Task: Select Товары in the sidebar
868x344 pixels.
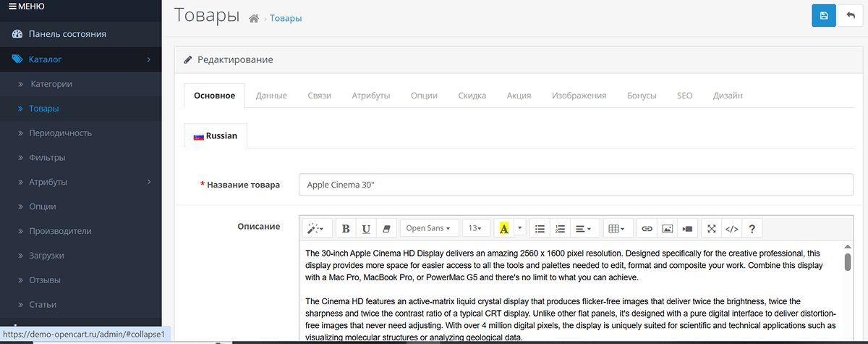Action: [x=81, y=109]
